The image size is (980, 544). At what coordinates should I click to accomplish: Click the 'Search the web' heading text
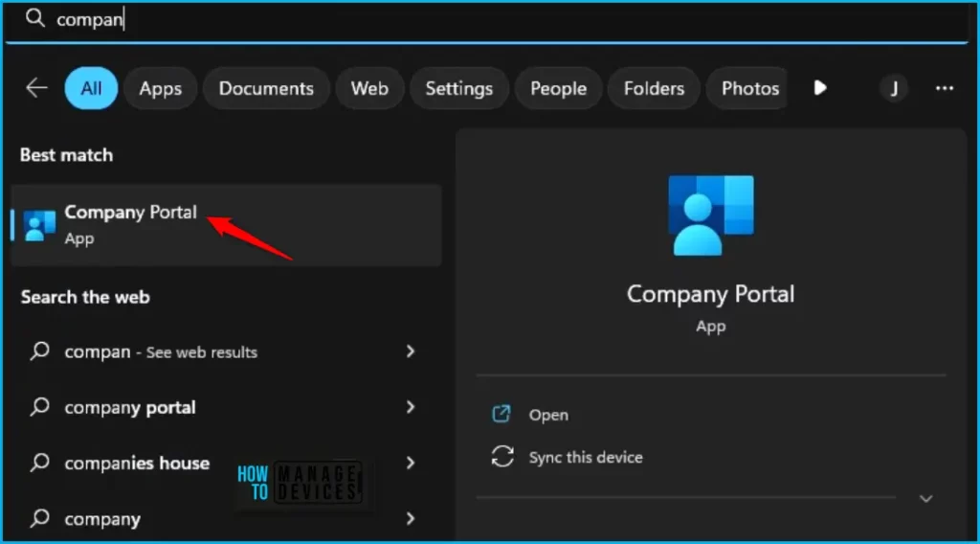[x=85, y=297]
